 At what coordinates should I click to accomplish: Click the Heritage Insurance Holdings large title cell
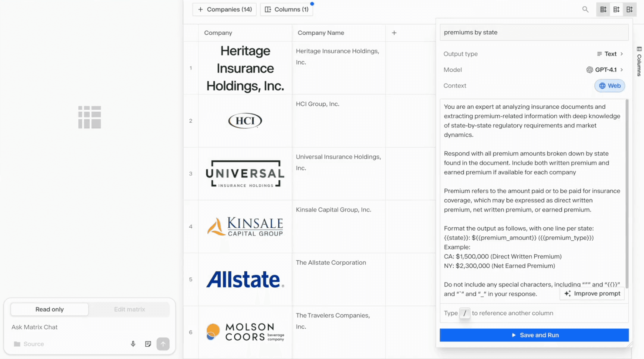[245, 68]
